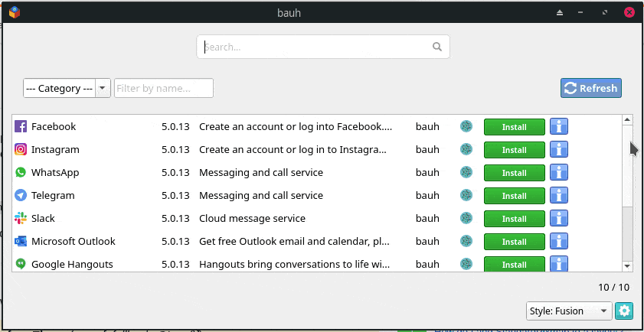Click the list scrollbar down arrow
This screenshot has height=332, width=644.
pos(627,266)
